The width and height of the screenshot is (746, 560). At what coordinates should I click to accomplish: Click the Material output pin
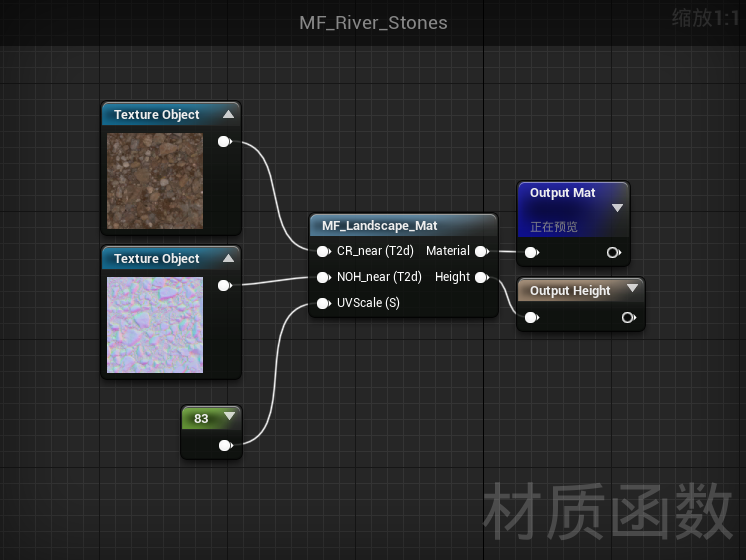482,251
